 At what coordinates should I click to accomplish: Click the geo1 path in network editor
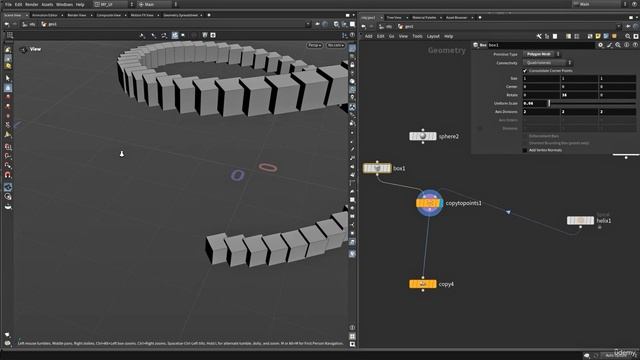pyautogui.click(x=406, y=27)
